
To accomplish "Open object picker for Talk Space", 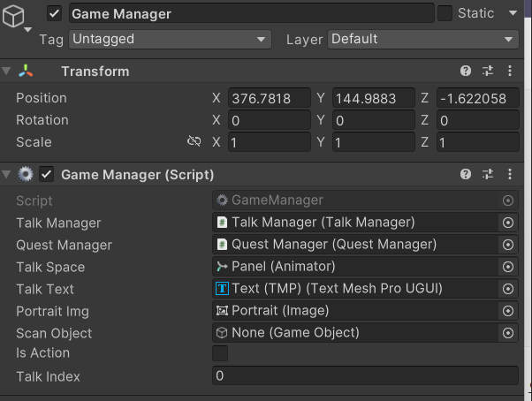I will tap(508, 267).
